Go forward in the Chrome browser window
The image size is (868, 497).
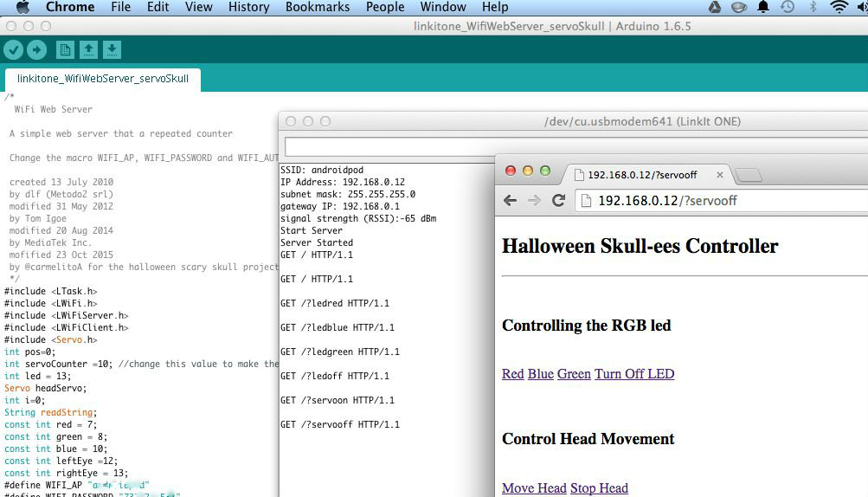click(534, 201)
